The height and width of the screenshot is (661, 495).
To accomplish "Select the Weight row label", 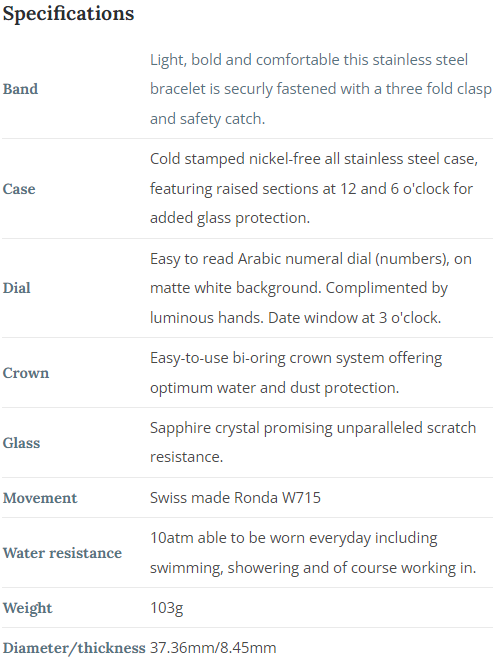I will (27, 608).
